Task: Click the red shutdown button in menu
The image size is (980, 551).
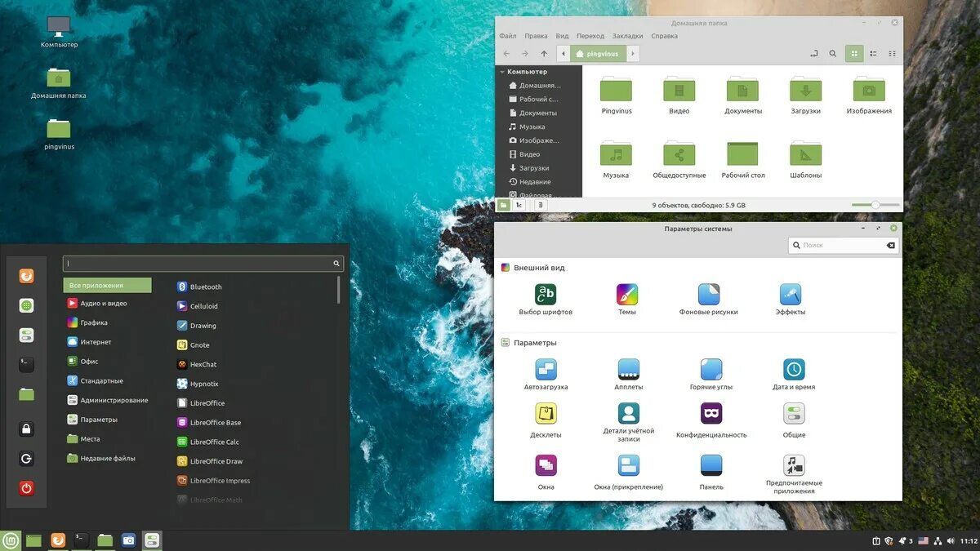Action: pyautogui.click(x=26, y=488)
